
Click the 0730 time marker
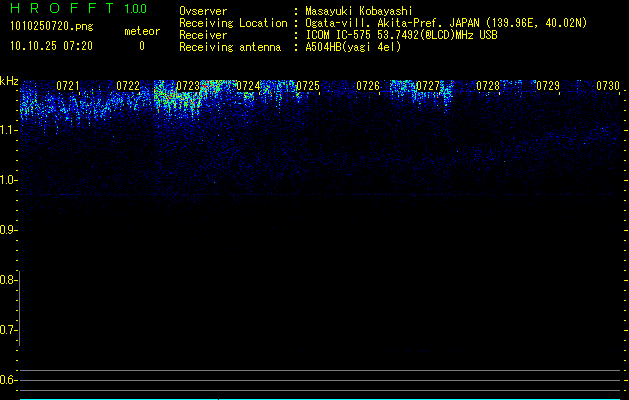[608, 86]
